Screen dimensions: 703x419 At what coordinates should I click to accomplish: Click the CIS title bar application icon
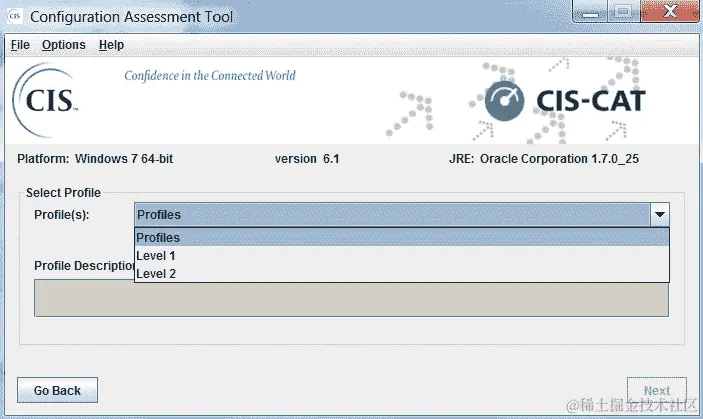15,17
